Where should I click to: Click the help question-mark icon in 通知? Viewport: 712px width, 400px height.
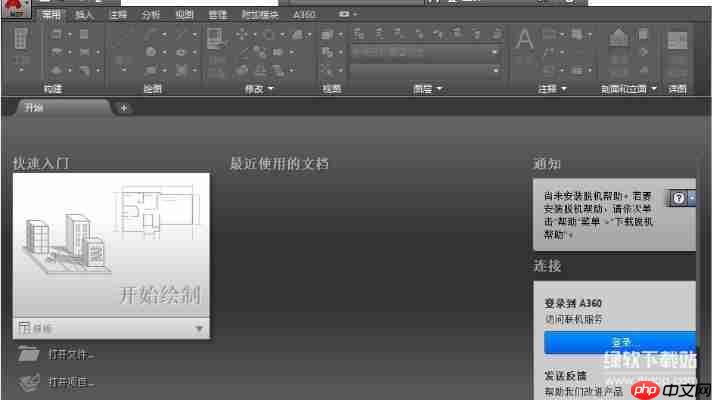pyautogui.click(x=678, y=198)
